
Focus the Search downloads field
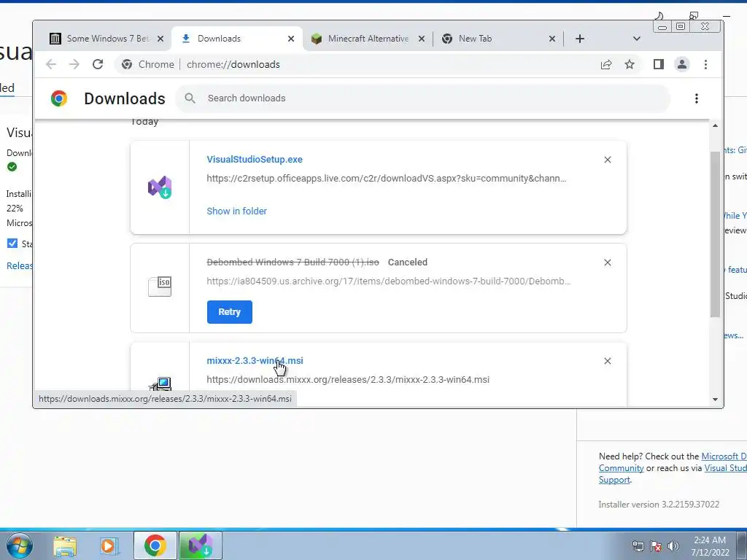(x=423, y=98)
